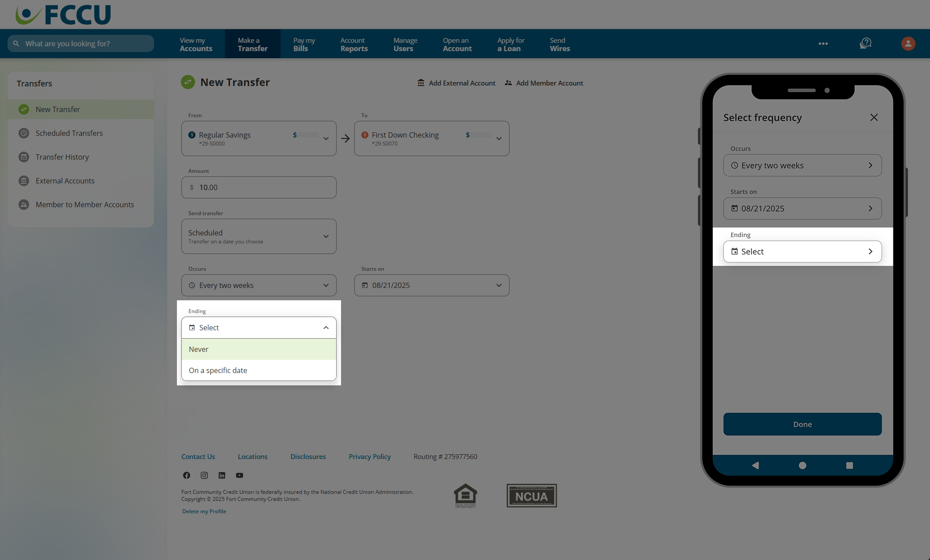Choose Never from Ending options

pyautogui.click(x=259, y=349)
